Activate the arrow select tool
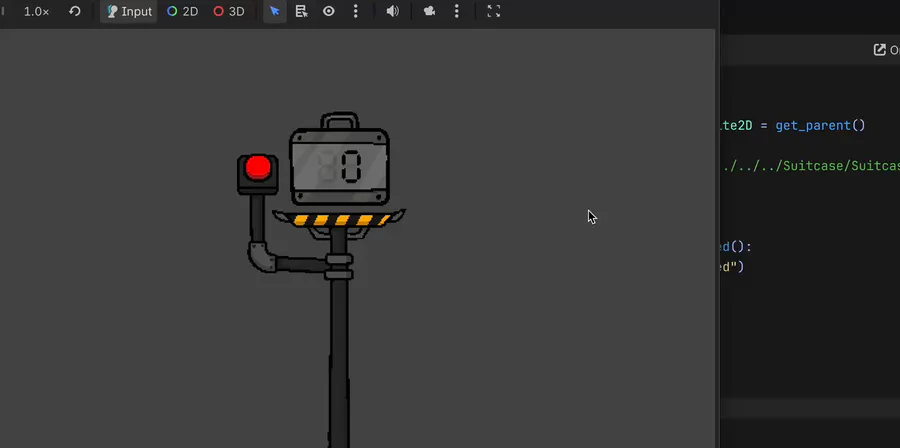Image resolution: width=900 pixels, height=448 pixels. point(275,11)
